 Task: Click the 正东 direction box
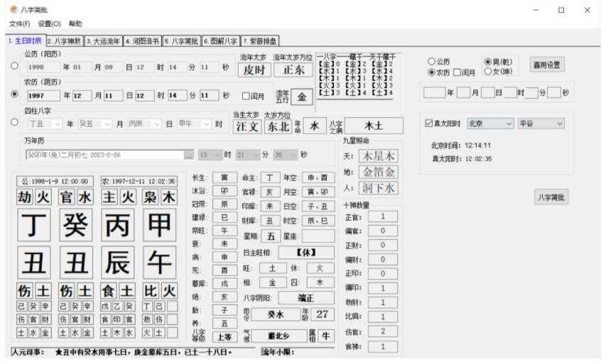293,70
